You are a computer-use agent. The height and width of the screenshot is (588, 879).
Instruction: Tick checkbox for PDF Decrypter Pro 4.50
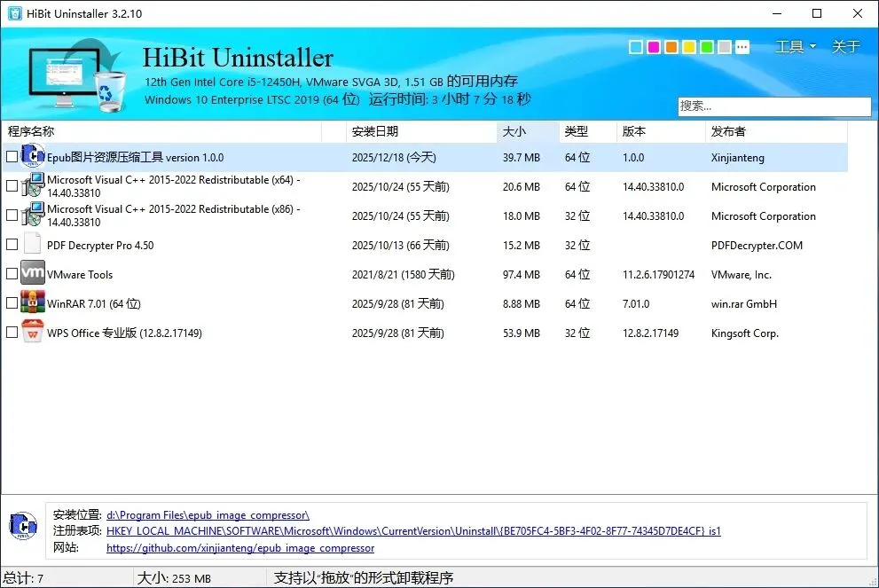[12, 245]
